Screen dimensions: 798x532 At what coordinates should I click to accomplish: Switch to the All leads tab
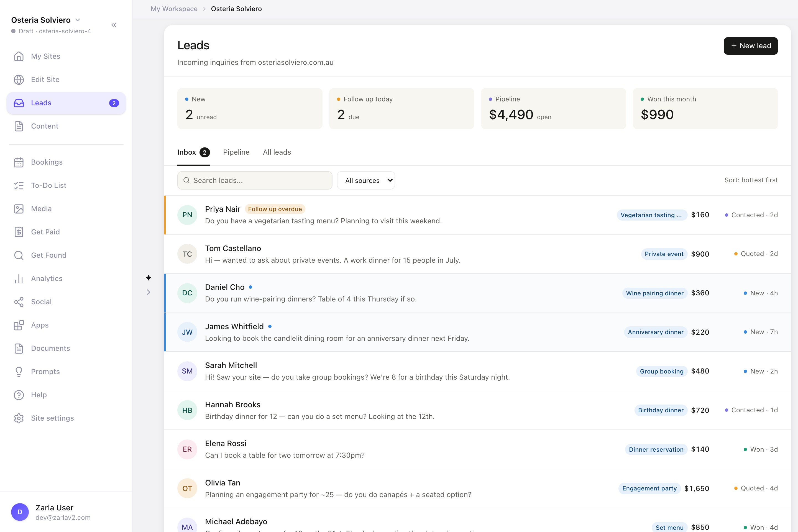coord(277,152)
